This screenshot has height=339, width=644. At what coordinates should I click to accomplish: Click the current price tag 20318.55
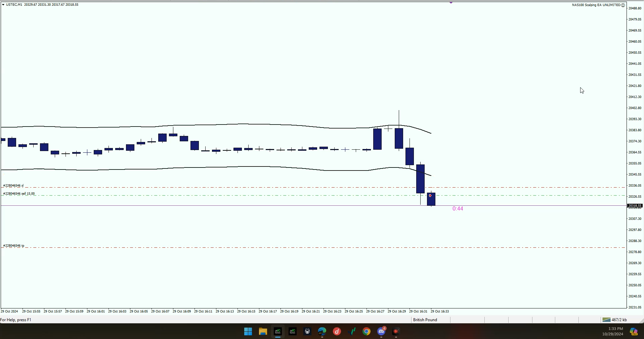[x=635, y=205]
